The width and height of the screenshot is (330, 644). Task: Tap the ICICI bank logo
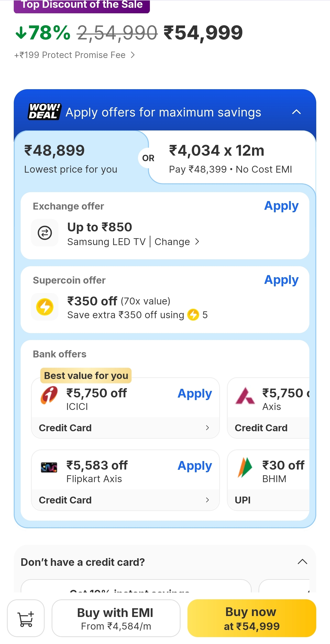click(49, 395)
